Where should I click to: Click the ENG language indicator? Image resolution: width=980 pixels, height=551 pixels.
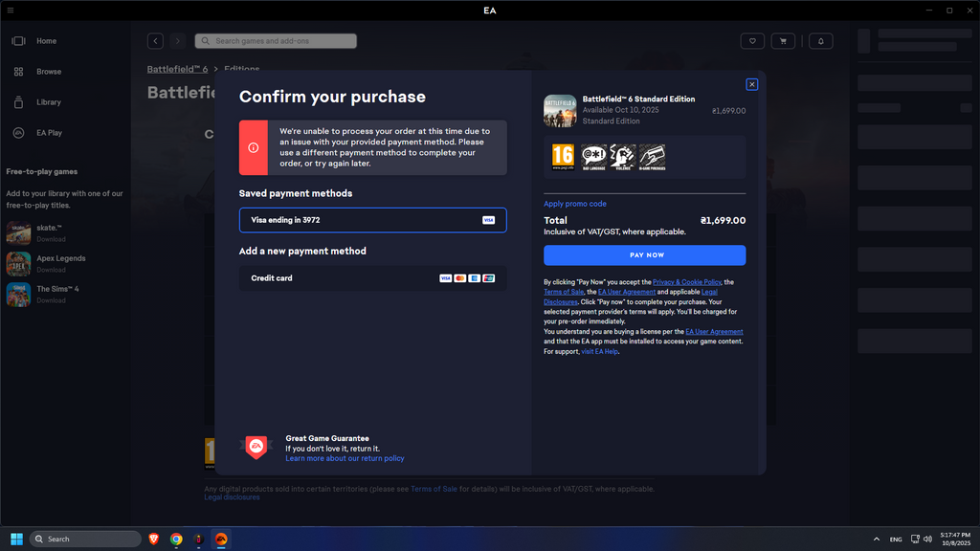click(896, 540)
